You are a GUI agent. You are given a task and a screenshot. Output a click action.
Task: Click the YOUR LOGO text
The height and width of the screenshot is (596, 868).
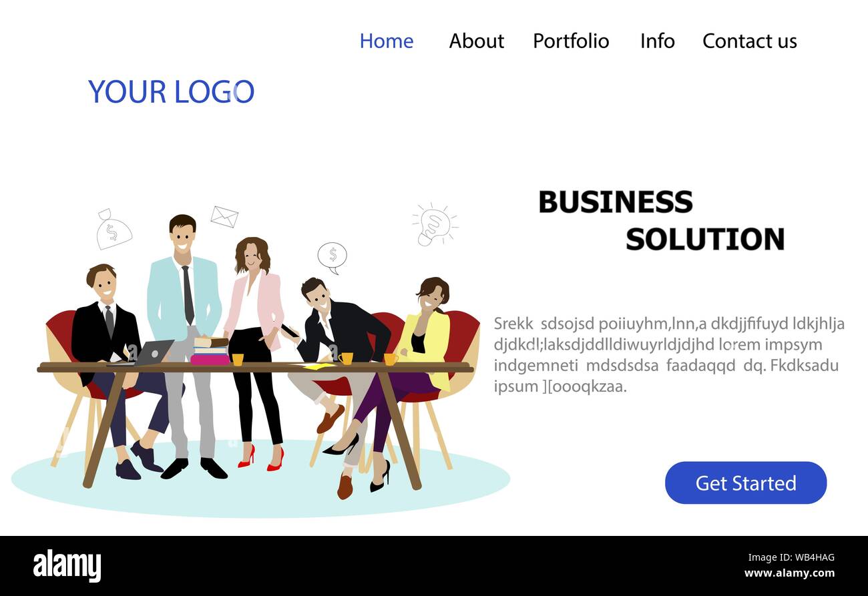click(x=171, y=91)
